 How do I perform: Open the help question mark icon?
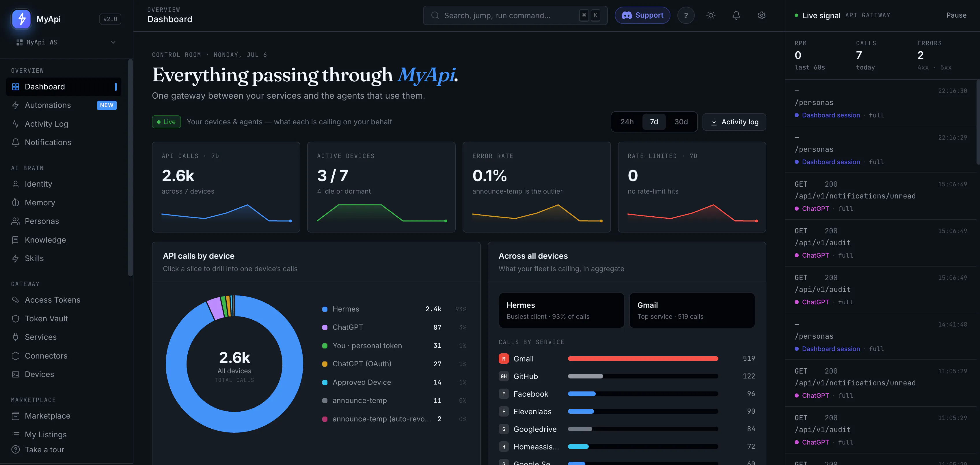click(x=685, y=16)
